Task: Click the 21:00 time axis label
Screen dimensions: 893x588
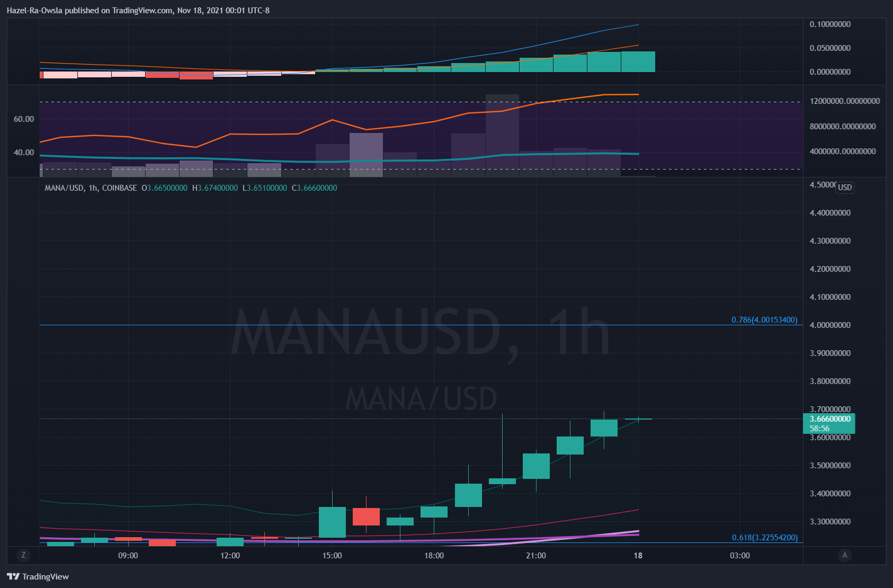Action: click(x=536, y=555)
